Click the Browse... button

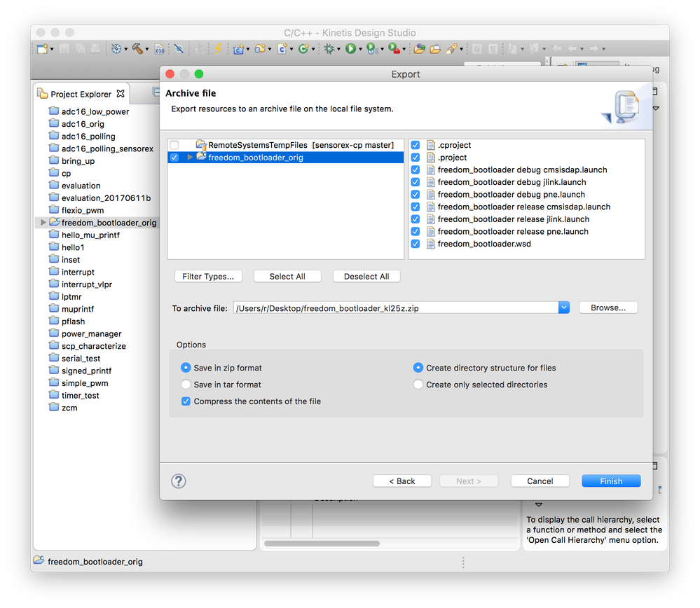608,308
